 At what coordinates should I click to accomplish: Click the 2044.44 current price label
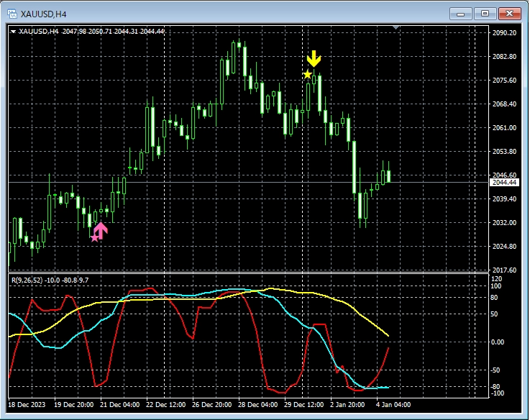tap(503, 183)
